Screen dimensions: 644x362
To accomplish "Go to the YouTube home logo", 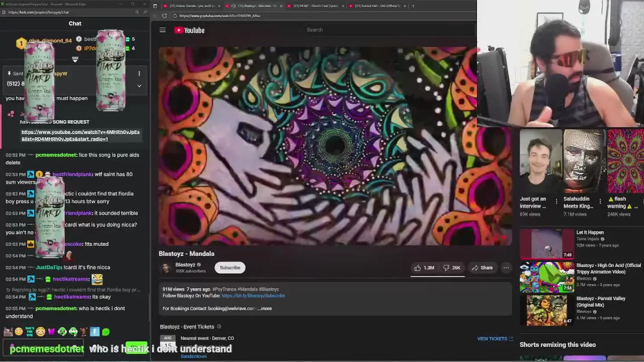I will (x=189, y=30).
